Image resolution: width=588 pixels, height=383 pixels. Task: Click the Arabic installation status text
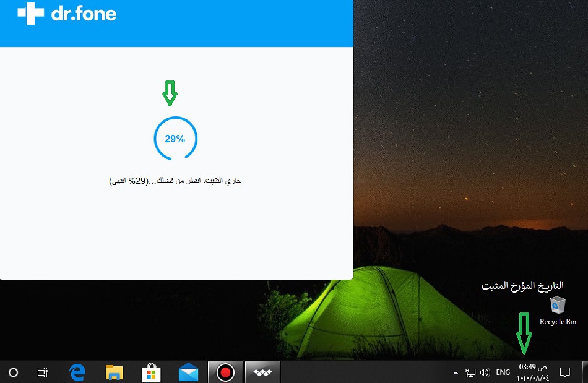175,181
